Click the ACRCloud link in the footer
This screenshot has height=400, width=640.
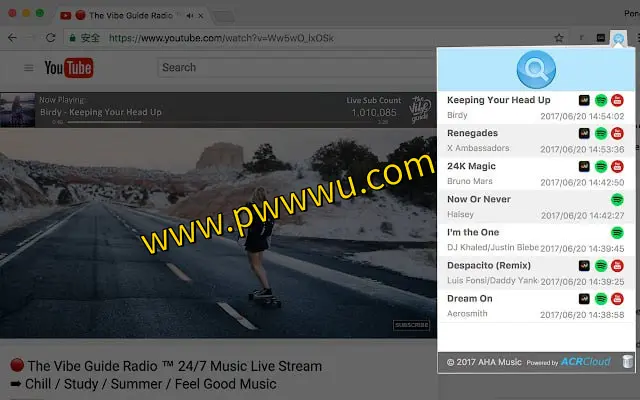click(x=586, y=362)
